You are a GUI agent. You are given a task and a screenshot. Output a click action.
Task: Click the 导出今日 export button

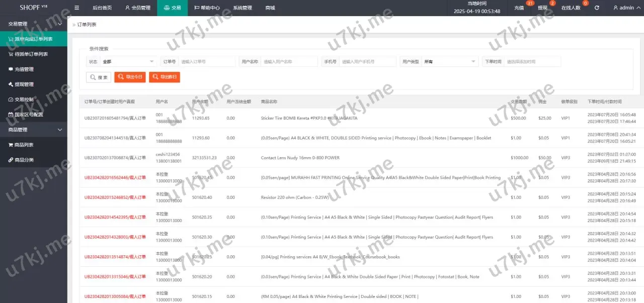pos(130,77)
